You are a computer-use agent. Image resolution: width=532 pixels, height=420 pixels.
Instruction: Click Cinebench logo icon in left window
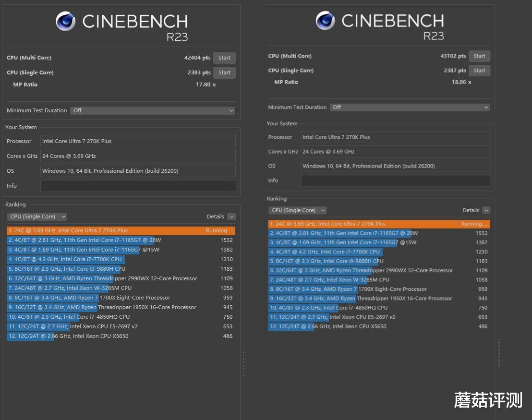pyautogui.click(x=66, y=21)
